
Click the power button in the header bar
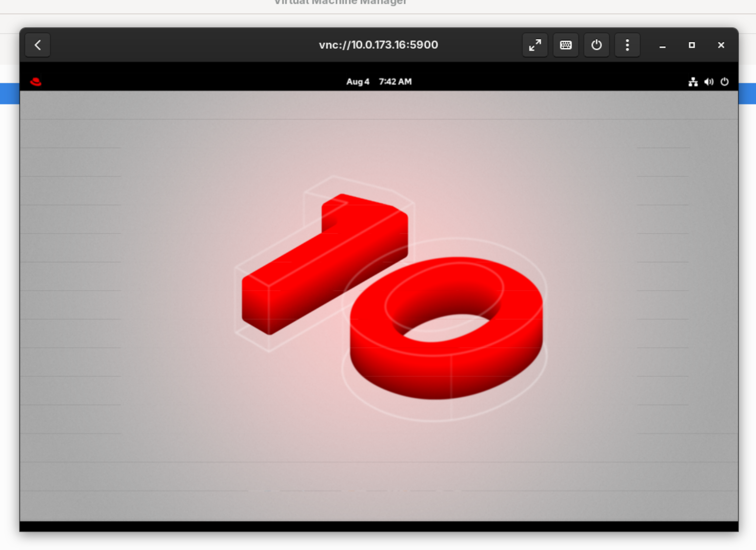(597, 45)
